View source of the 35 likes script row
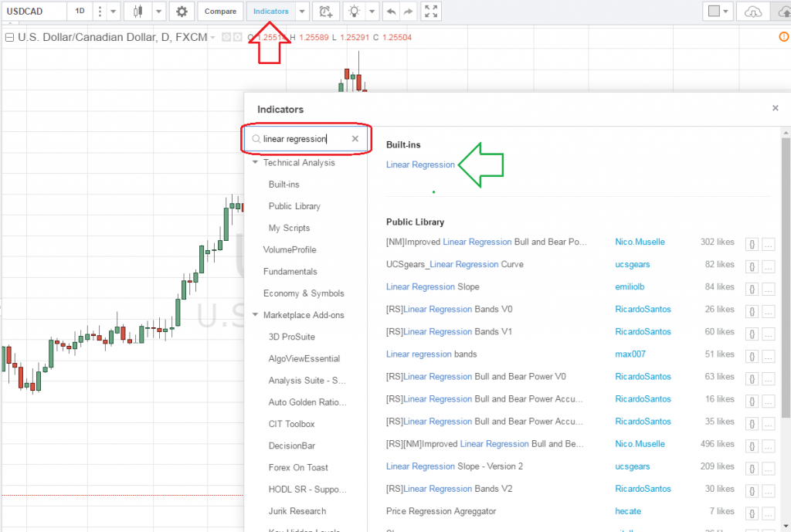Screen dimensions: 791x532 [x=752, y=424]
